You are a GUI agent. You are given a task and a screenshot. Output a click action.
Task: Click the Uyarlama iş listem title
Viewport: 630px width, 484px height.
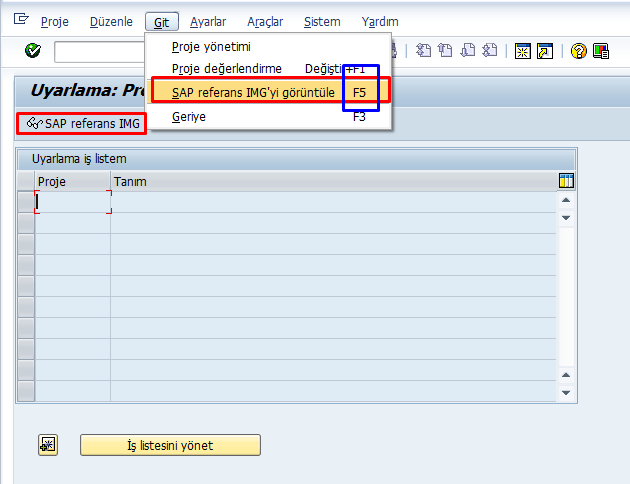[79, 159]
